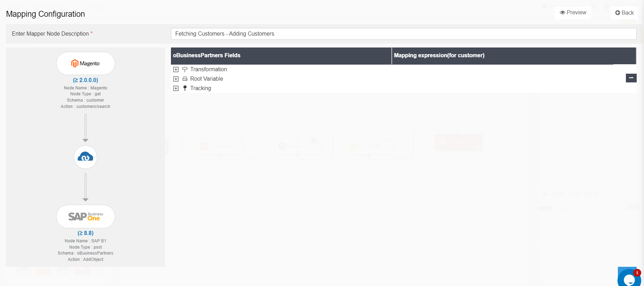Screen dimensions: 644x286
Task: Select the Transformation label
Action: coord(208,69)
